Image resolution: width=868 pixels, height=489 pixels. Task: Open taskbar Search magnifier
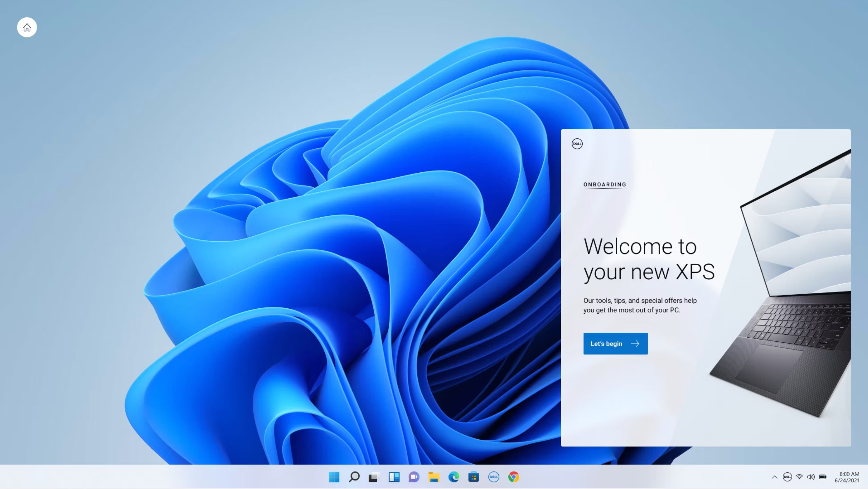tap(354, 477)
